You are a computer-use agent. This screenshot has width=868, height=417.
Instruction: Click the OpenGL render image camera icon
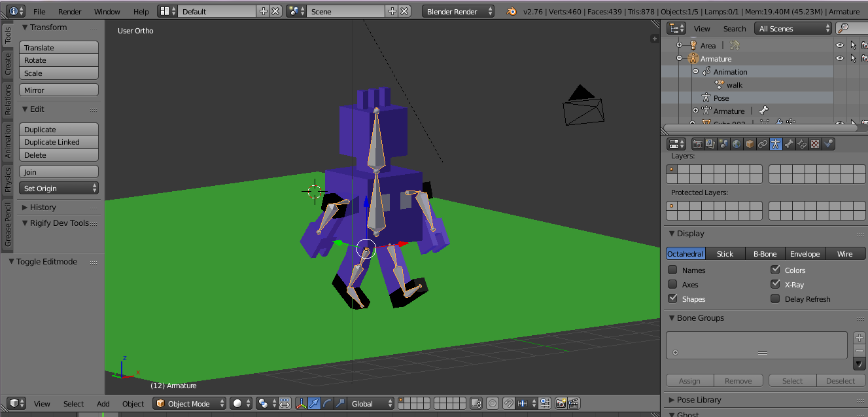(561, 404)
